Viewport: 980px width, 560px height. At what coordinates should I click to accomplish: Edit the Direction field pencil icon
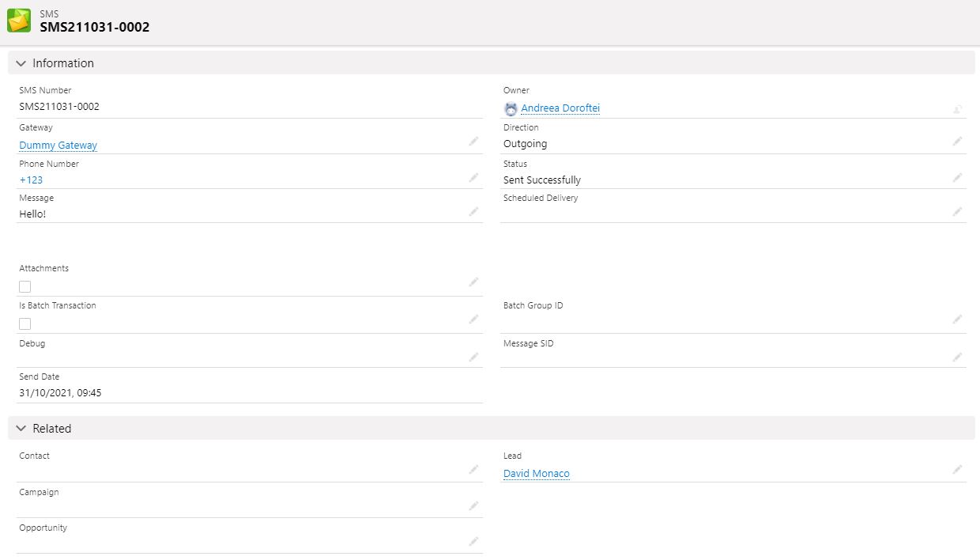pos(957,141)
